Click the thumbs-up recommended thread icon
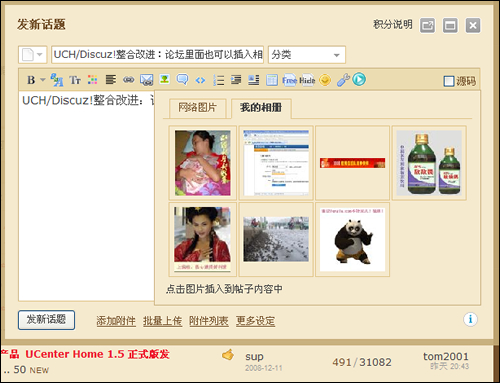This screenshot has height=383, width=500. click(228, 355)
